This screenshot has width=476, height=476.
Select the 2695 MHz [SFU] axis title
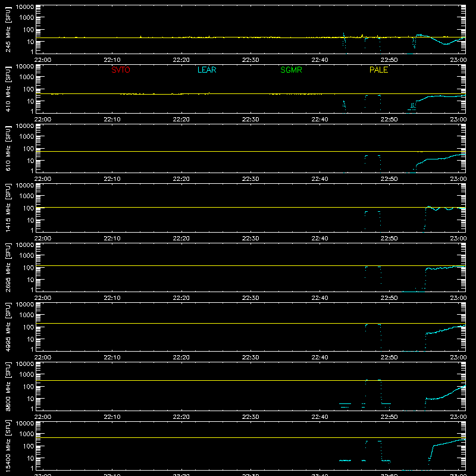pyautogui.click(x=8, y=267)
